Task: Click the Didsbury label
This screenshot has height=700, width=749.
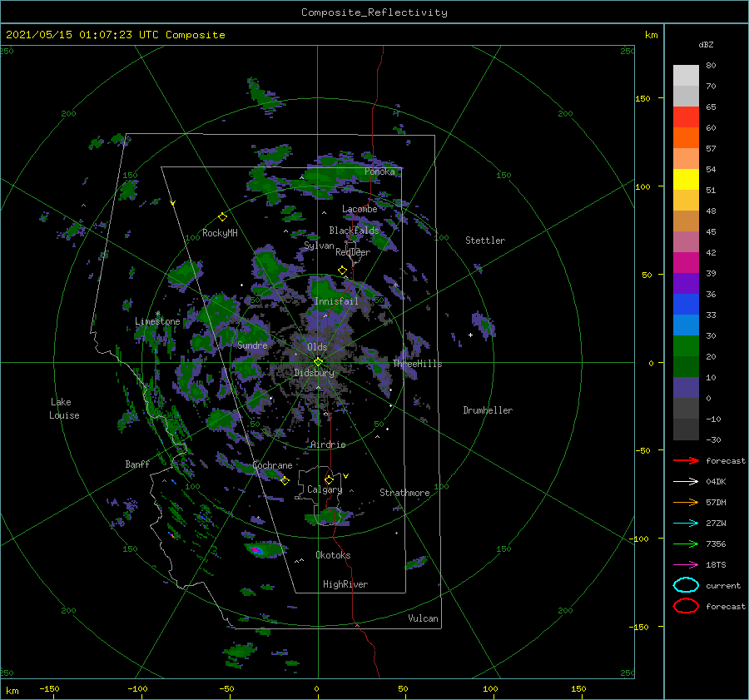Action: [x=314, y=373]
